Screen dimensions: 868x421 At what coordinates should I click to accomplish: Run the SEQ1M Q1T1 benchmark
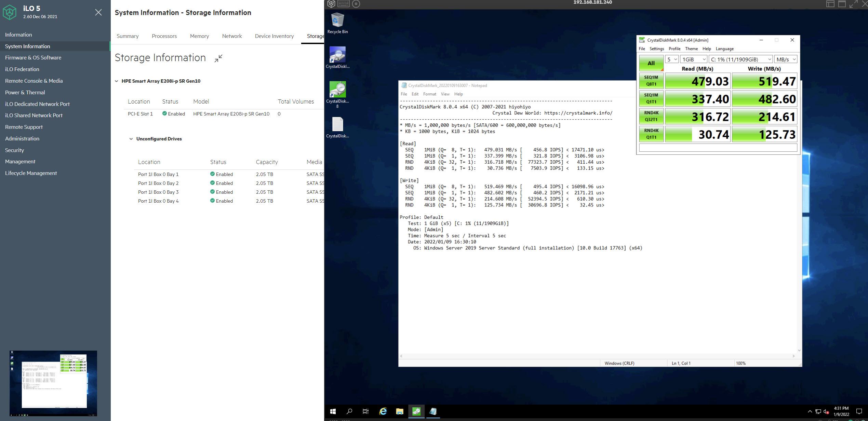tap(651, 99)
